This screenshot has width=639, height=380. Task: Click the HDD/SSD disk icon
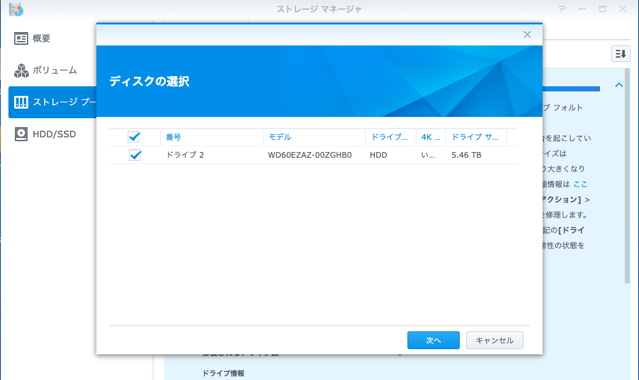click(21, 134)
